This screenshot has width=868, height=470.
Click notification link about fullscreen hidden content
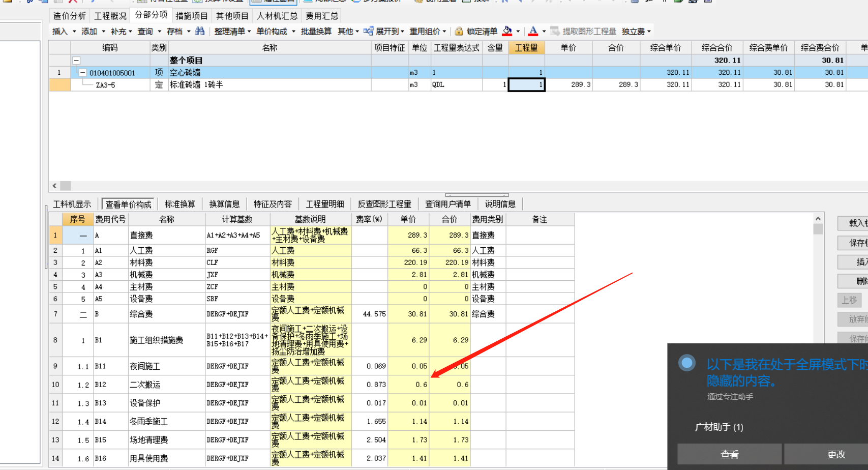787,372
